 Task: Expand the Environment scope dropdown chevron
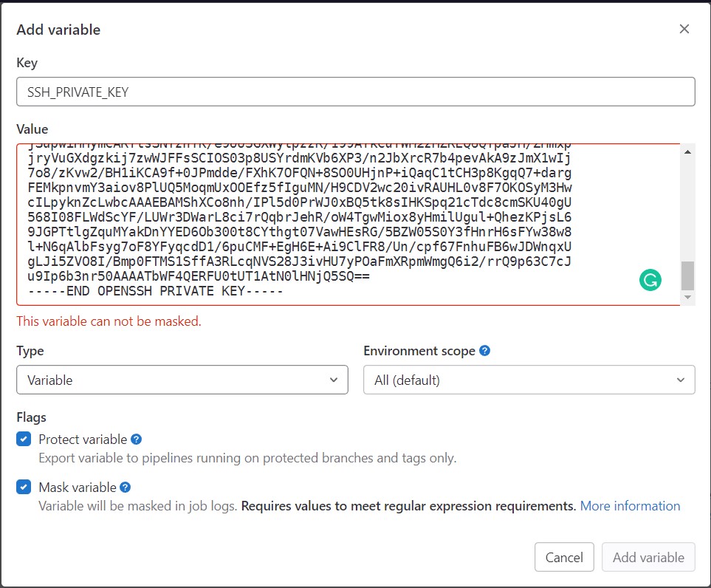pos(680,380)
